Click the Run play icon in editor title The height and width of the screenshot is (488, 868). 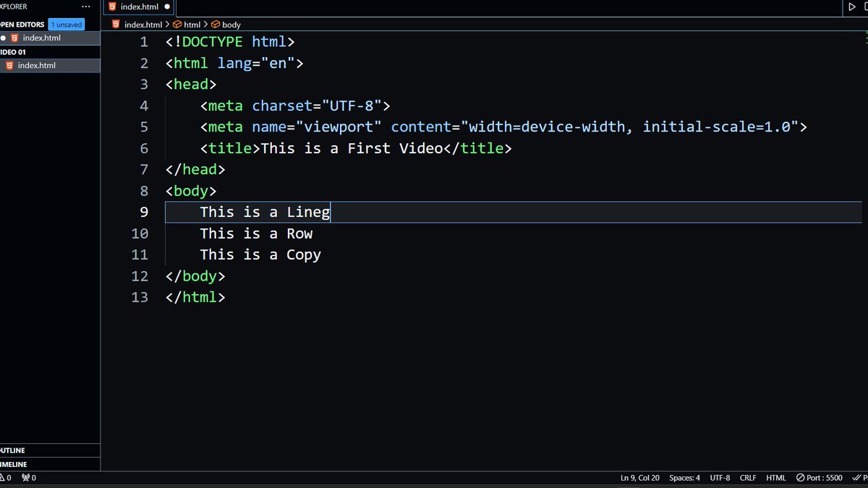click(x=851, y=7)
